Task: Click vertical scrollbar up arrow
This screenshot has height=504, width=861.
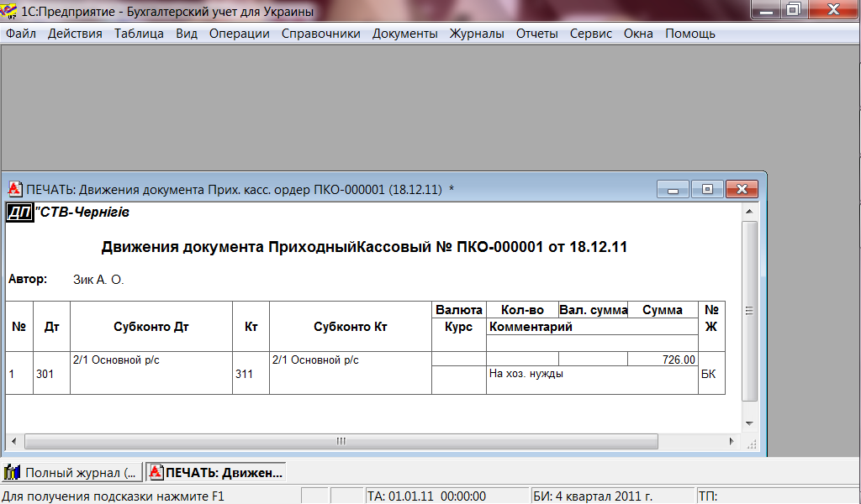Action: 749,212
